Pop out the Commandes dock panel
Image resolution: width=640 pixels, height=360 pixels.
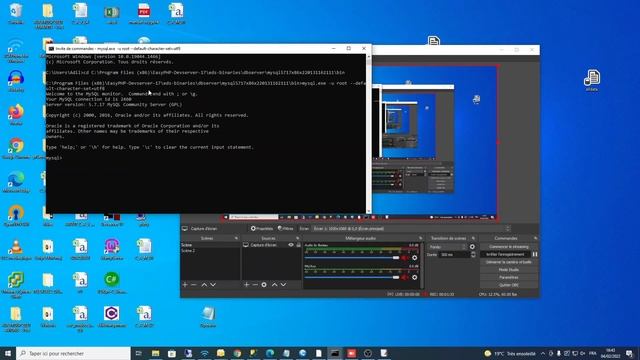pos(535,238)
